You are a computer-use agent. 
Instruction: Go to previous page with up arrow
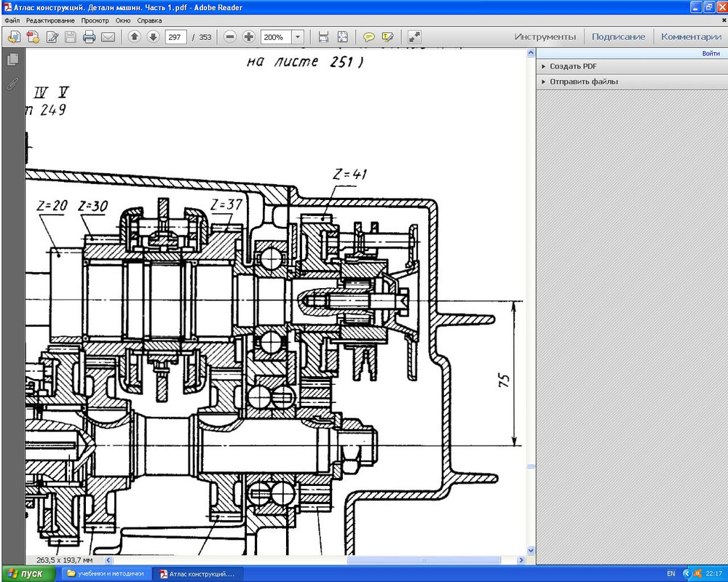pos(135,37)
